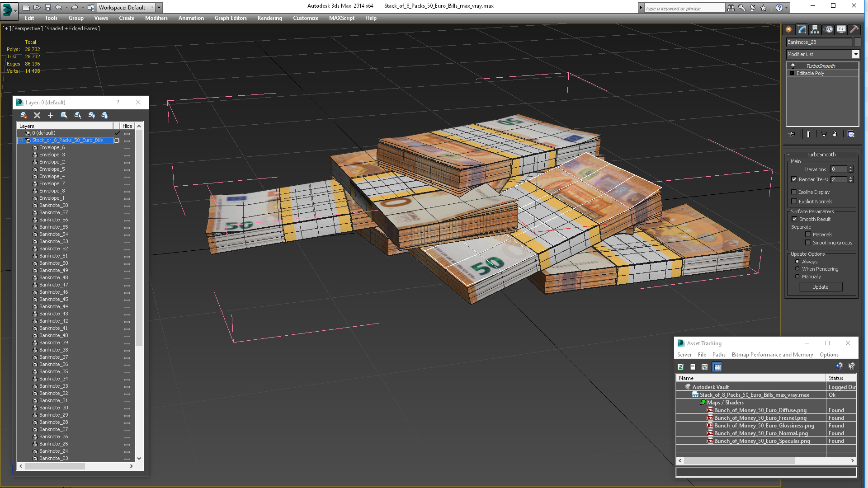Open the Utilities command panel tab

tap(854, 29)
